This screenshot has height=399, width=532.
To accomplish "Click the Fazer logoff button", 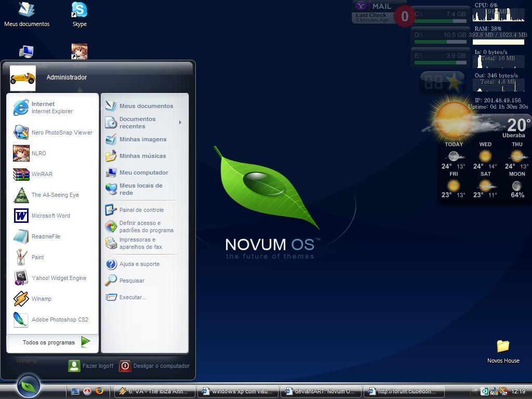I will tap(91, 366).
